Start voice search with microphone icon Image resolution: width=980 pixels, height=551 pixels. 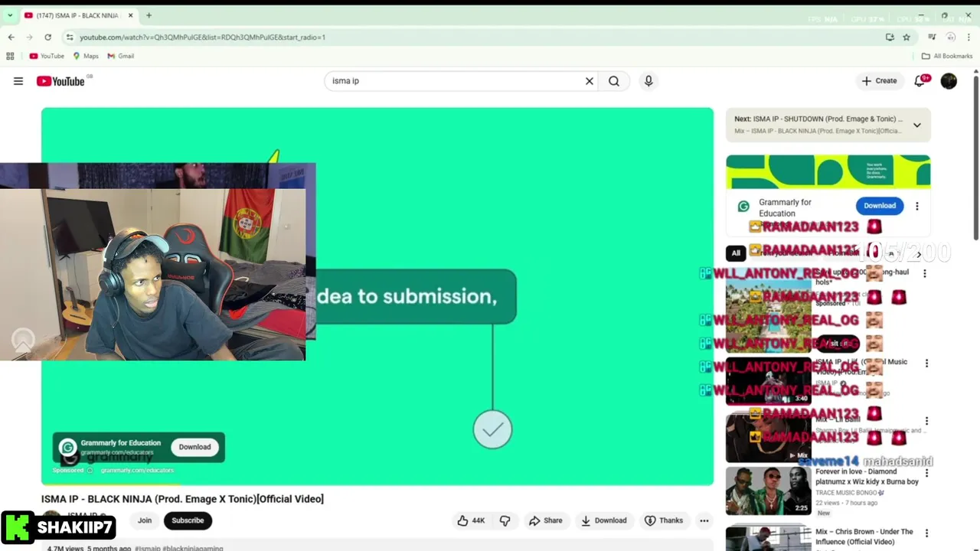648,81
